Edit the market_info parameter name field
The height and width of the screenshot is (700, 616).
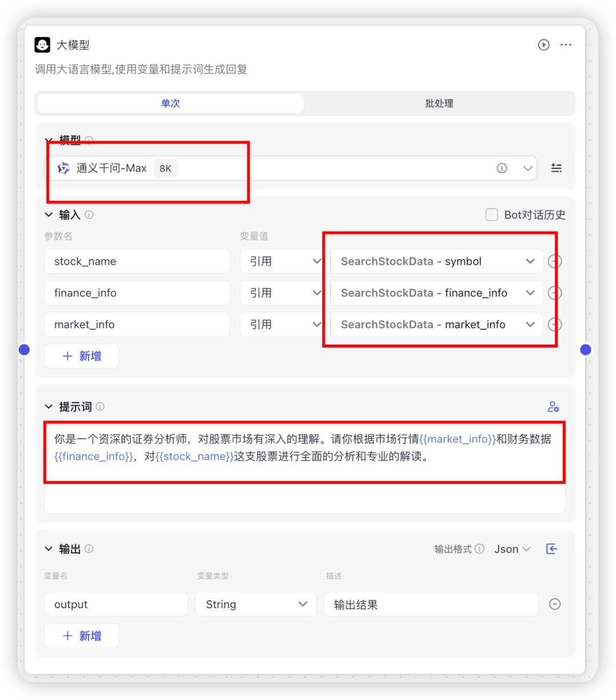click(x=137, y=324)
